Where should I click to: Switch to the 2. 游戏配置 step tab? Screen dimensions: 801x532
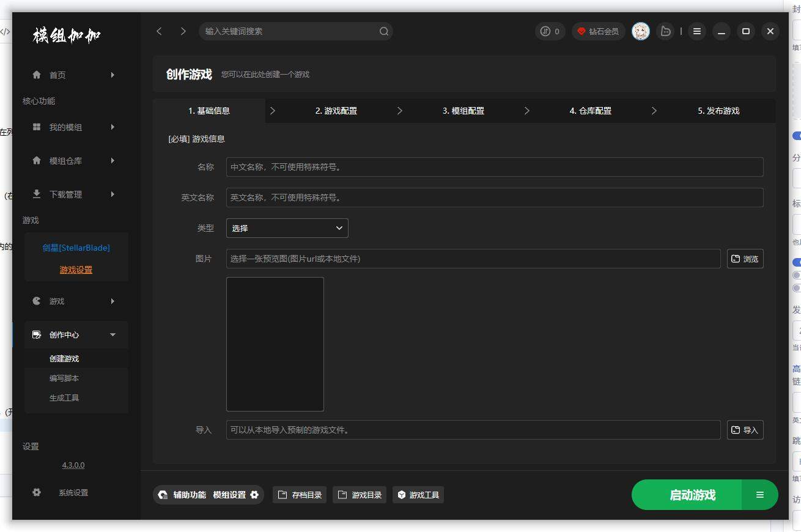[x=336, y=111]
